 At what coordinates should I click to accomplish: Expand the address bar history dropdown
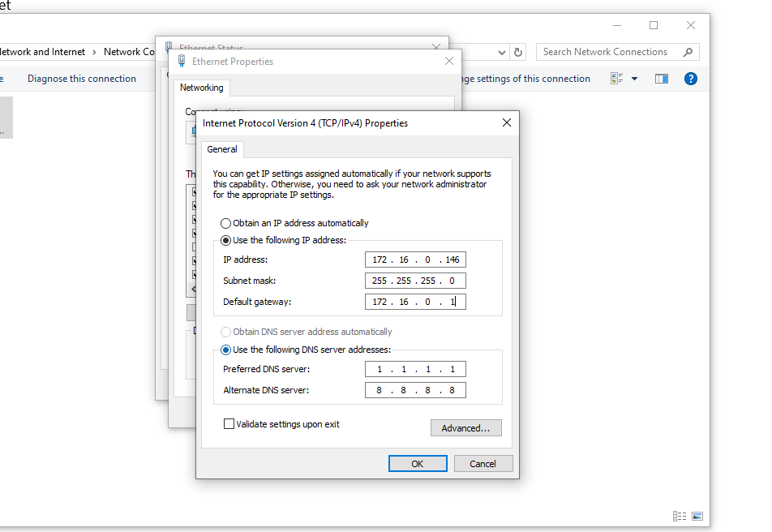[x=501, y=52]
